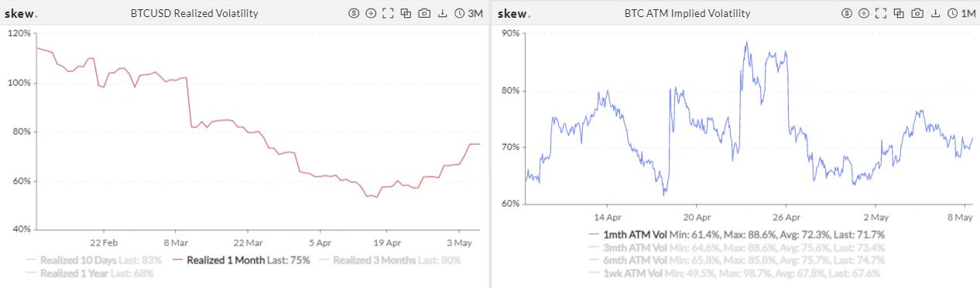Click dollar currency icon on Realized Volatility chart
This screenshot has height=288, width=980.
click(x=355, y=13)
